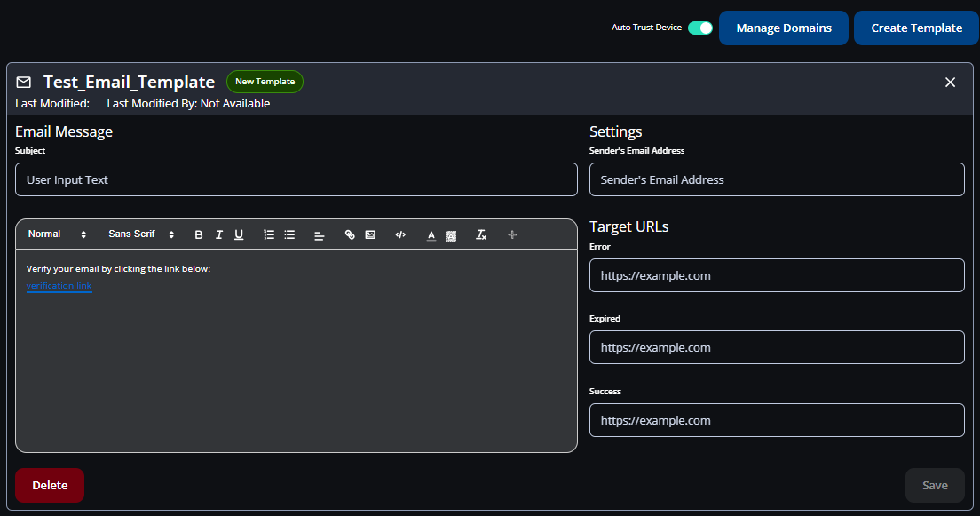980x516 pixels.
Task: Open the Normal heading style dropdown
Action: click(57, 234)
